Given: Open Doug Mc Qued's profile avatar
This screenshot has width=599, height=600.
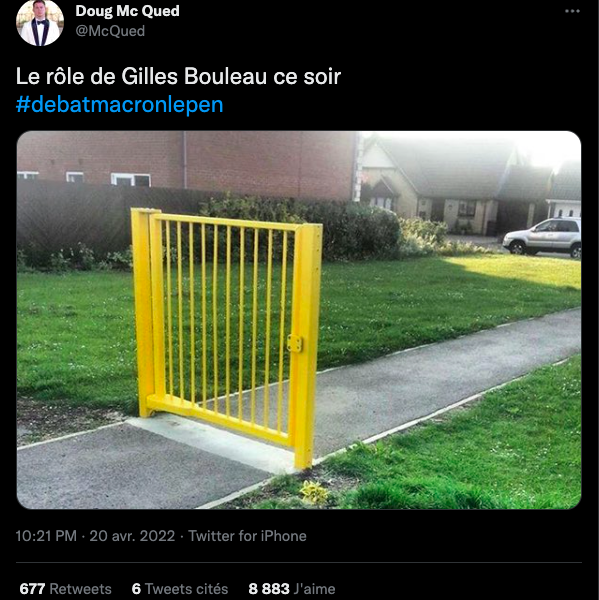Looking at the screenshot, I should 40,23.
